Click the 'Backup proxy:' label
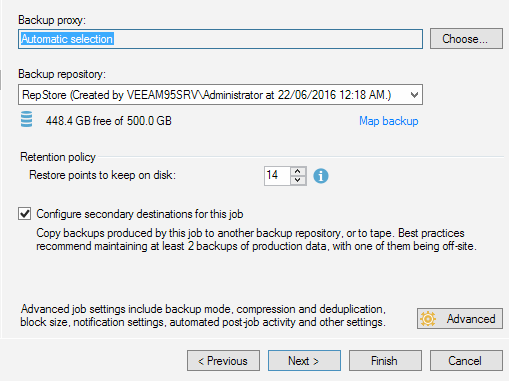Viewport: 509px width, 381px height. tap(52, 20)
